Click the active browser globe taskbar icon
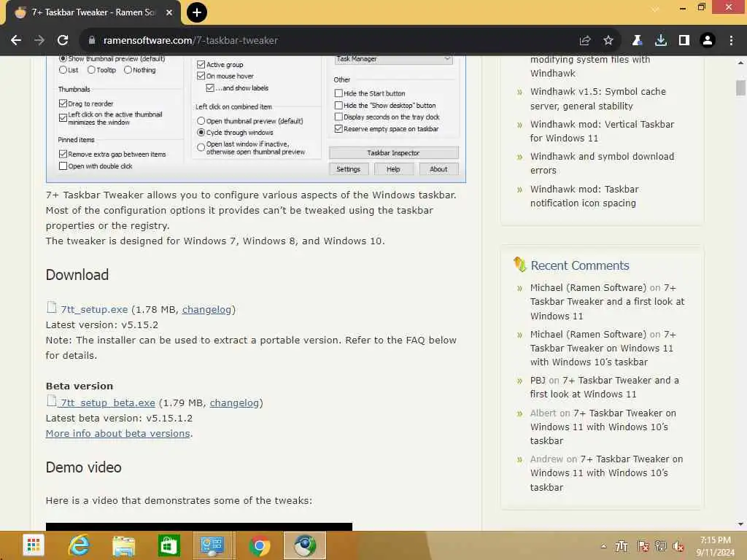 click(305, 545)
